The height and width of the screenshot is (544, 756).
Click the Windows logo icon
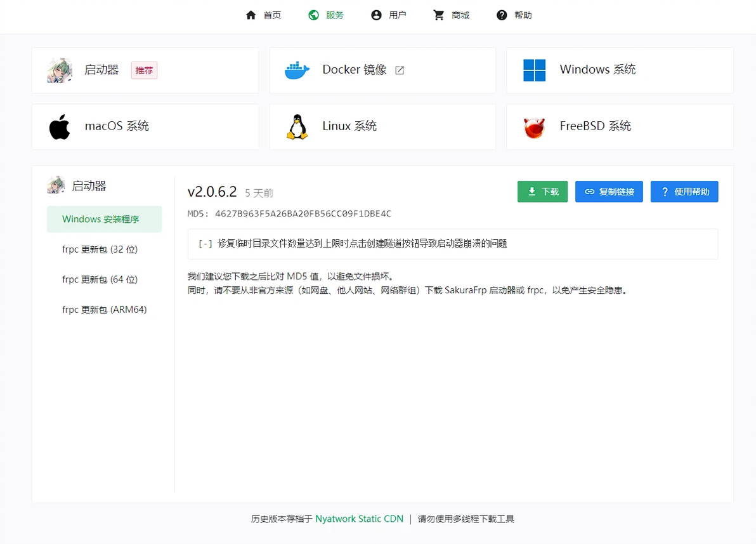534,70
